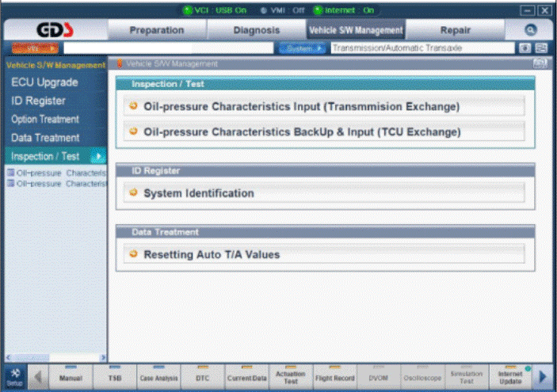Launch the Actuation Test tool
Viewport: 557px width, 392px height.
(x=291, y=377)
